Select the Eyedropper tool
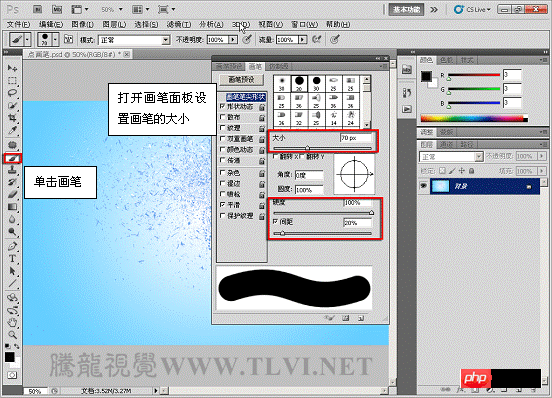 coord(12,131)
